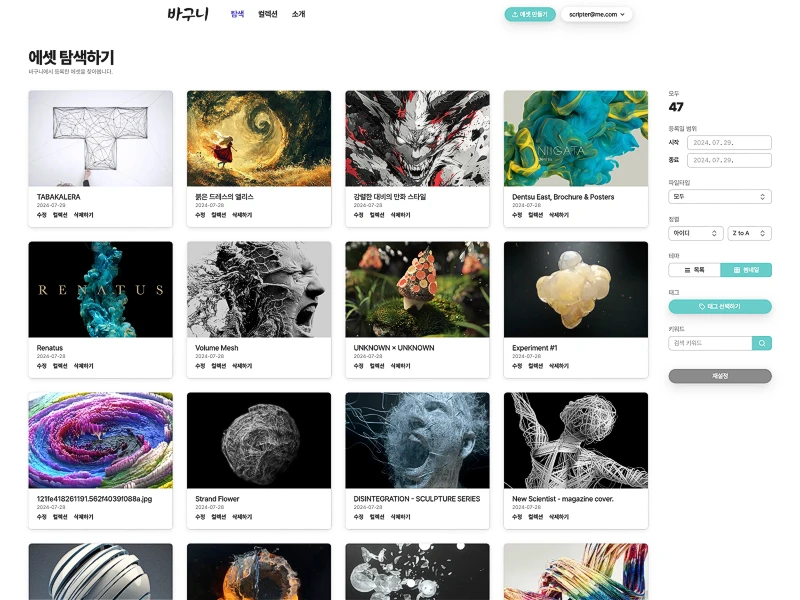Open the Renatus thumbnail image
800x600 pixels.
[101, 289]
